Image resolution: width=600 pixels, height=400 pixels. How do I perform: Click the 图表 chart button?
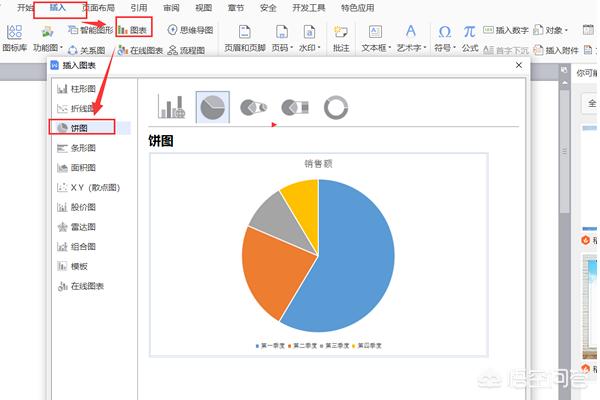point(133,30)
